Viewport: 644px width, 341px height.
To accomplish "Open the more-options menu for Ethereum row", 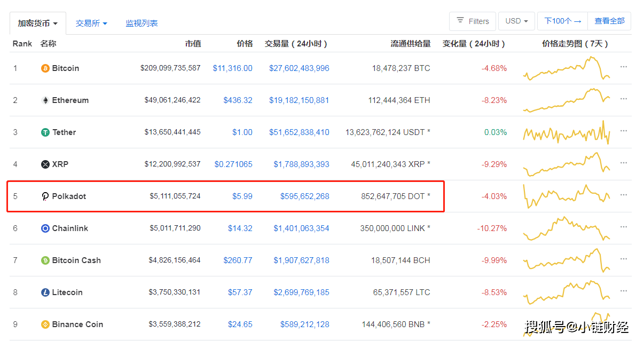I will tap(624, 99).
